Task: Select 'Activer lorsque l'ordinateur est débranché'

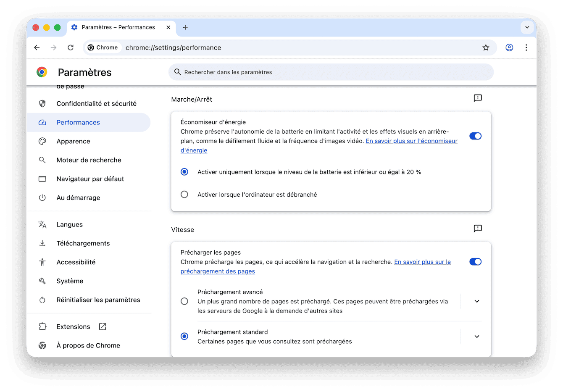Action: (x=184, y=194)
